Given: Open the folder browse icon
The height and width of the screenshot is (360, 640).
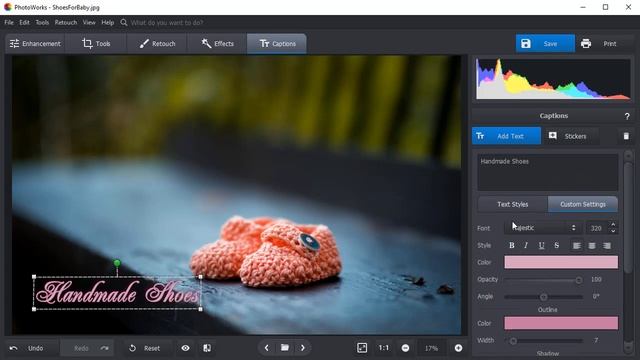Looking at the screenshot, I should tap(285, 348).
